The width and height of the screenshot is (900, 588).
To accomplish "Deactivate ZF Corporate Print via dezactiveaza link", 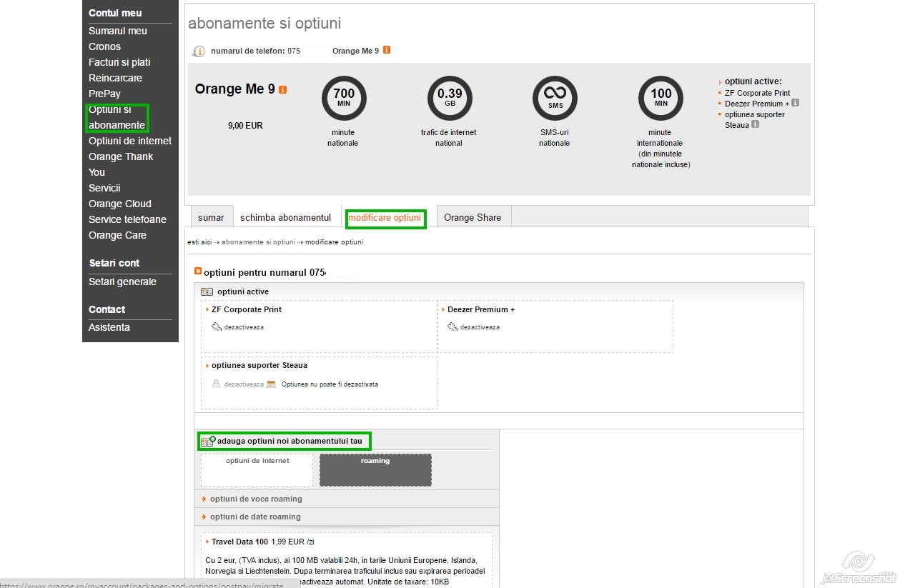I will coord(244,327).
